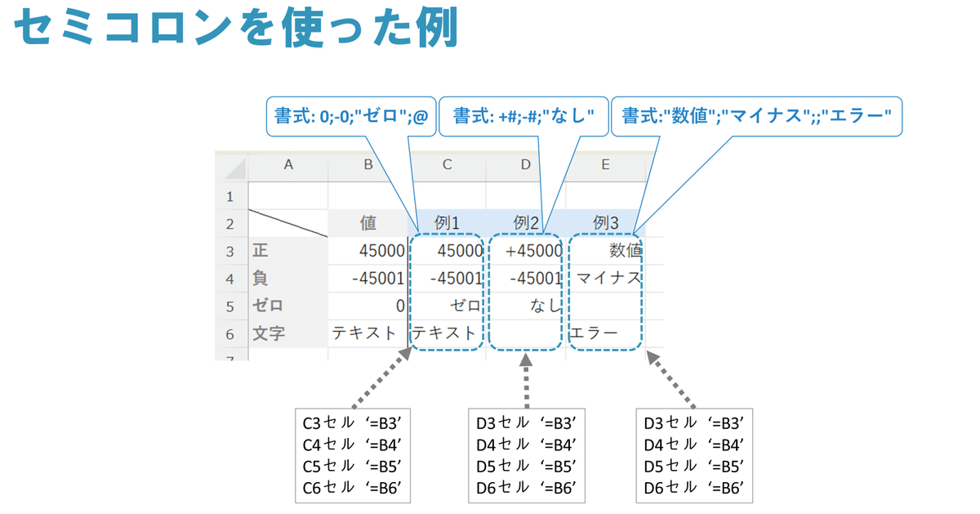Select column header D
This screenshot has height=514, width=980.
tap(523, 167)
